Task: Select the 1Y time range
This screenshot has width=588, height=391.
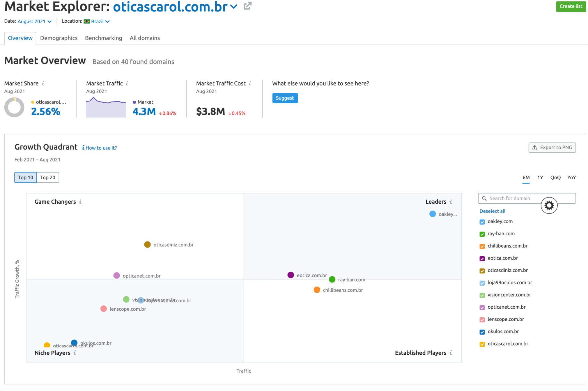Action: 540,177
